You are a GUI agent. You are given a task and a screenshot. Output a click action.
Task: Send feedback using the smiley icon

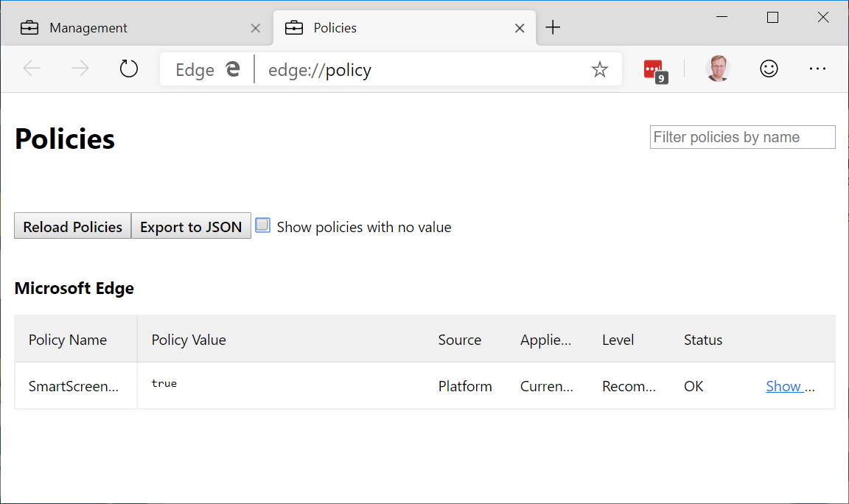[x=769, y=69]
